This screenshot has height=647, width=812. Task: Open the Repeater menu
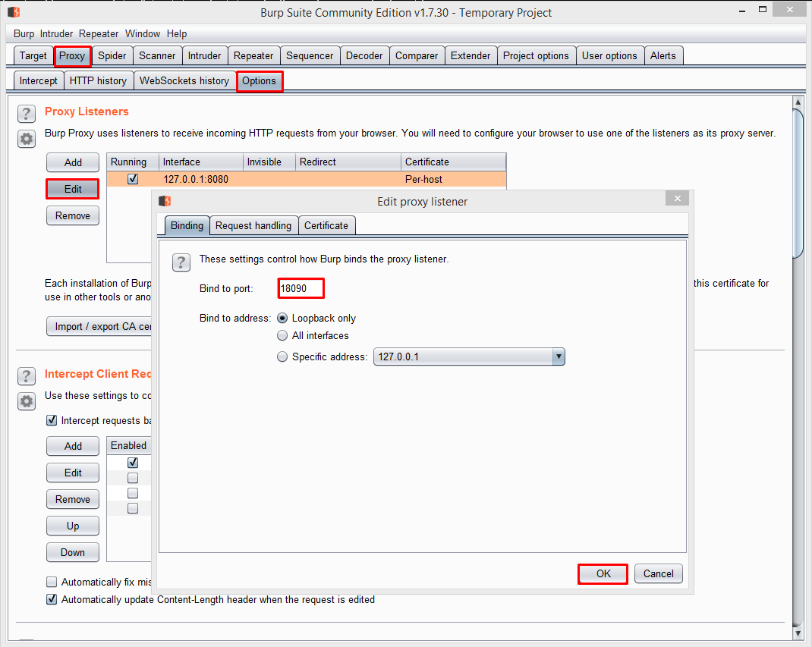tap(99, 33)
